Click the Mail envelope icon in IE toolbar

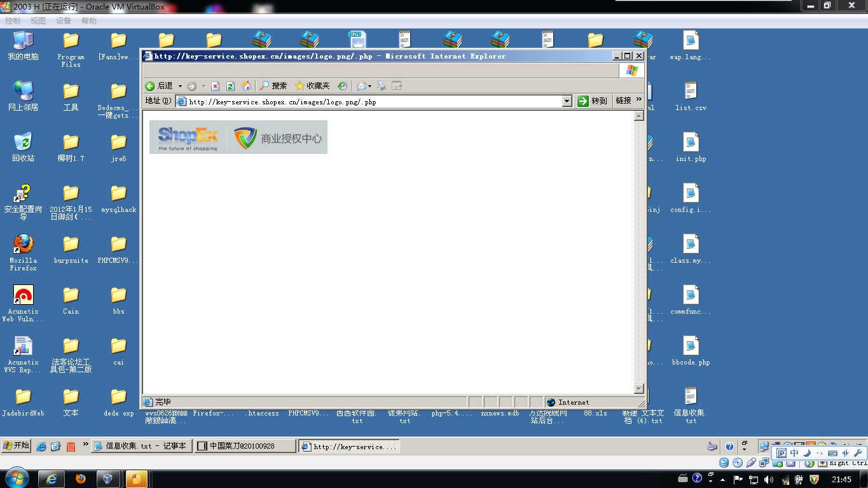[361, 86]
